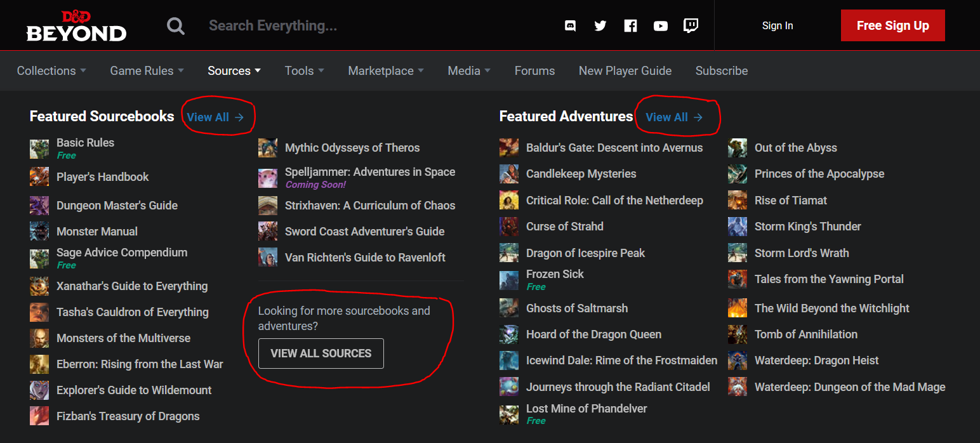Click the Curse of Strahd cover icon
The height and width of the screenshot is (443, 980).
(509, 227)
